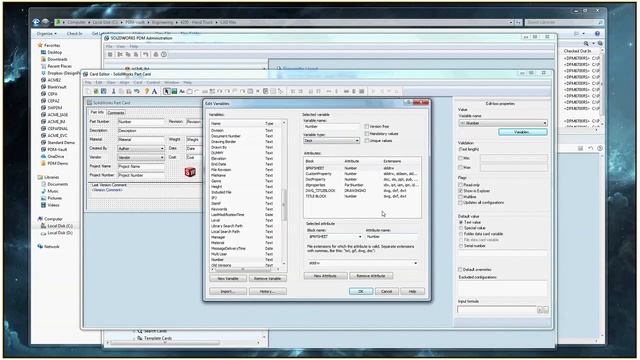Viewport: 640px width, 360px height.
Task: Open the Help menu in Card Editor
Action: [x=188, y=82]
